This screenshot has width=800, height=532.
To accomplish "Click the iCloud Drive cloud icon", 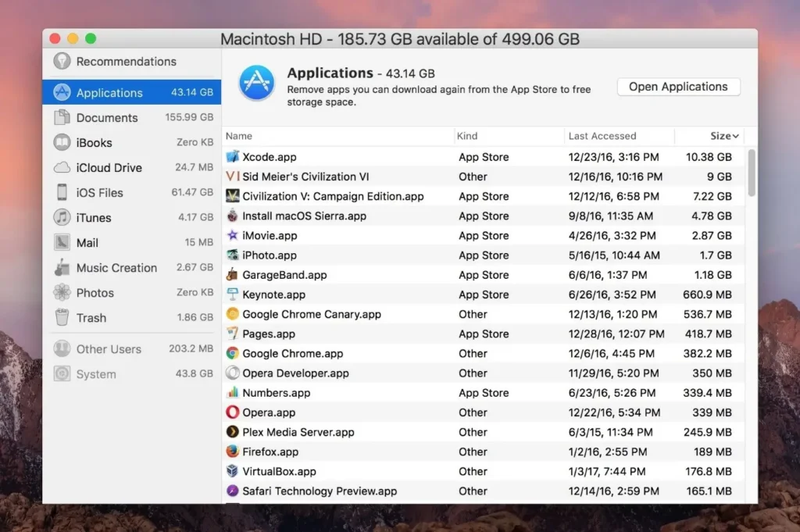I will point(62,167).
